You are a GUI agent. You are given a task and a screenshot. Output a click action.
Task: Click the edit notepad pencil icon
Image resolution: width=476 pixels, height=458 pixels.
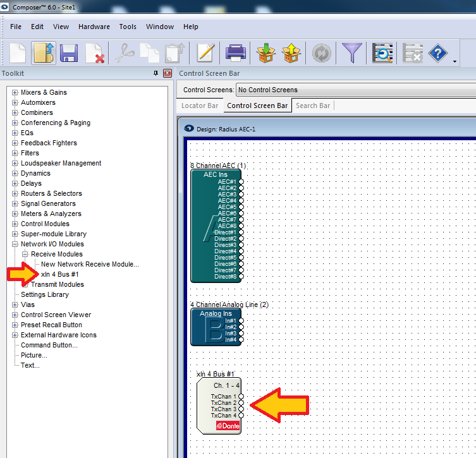click(205, 53)
